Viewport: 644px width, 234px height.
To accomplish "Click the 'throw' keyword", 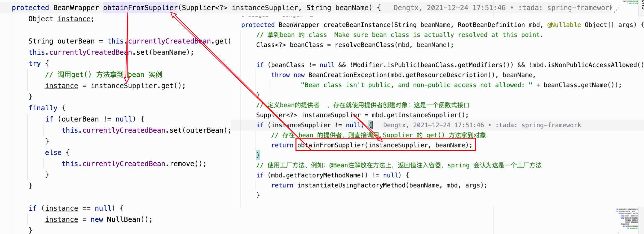I will (x=280, y=75).
